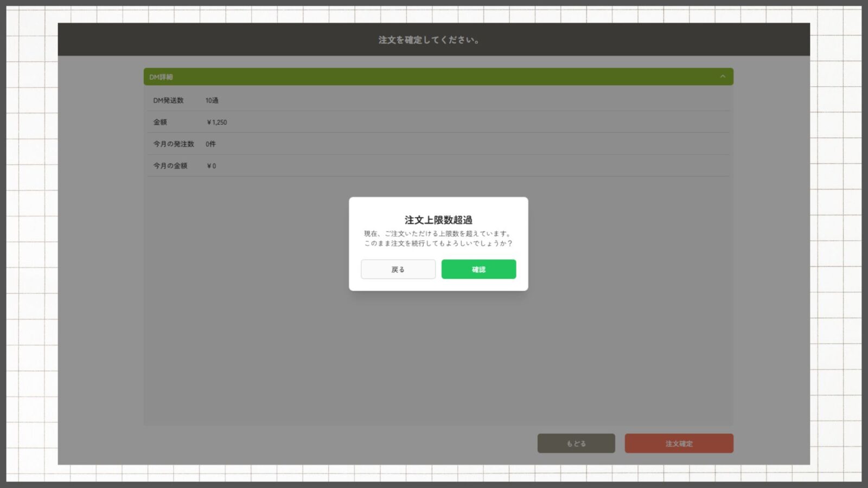Screen dimensions: 868x488
Task: Click the ¥1,250 amount value
Action: click(216, 122)
